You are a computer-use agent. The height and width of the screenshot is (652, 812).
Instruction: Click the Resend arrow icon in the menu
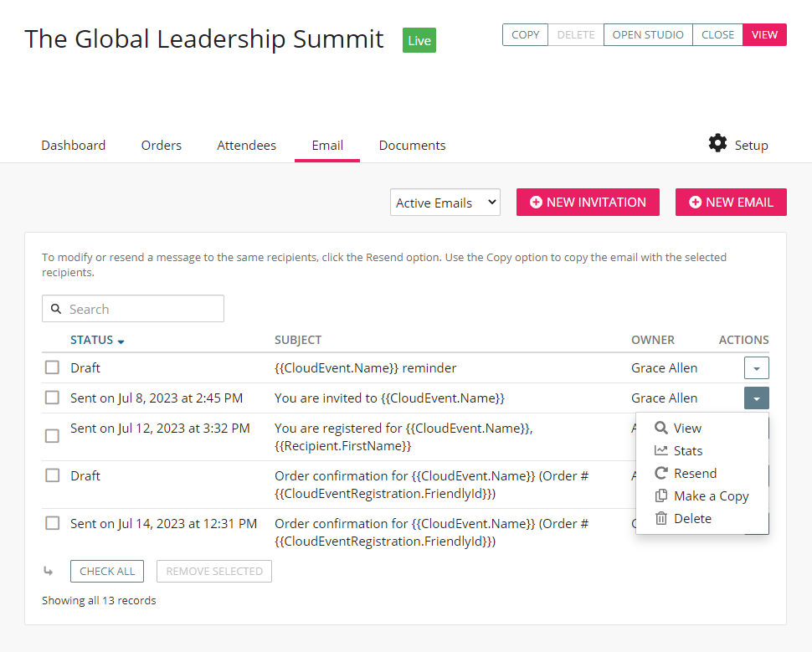pyautogui.click(x=661, y=473)
